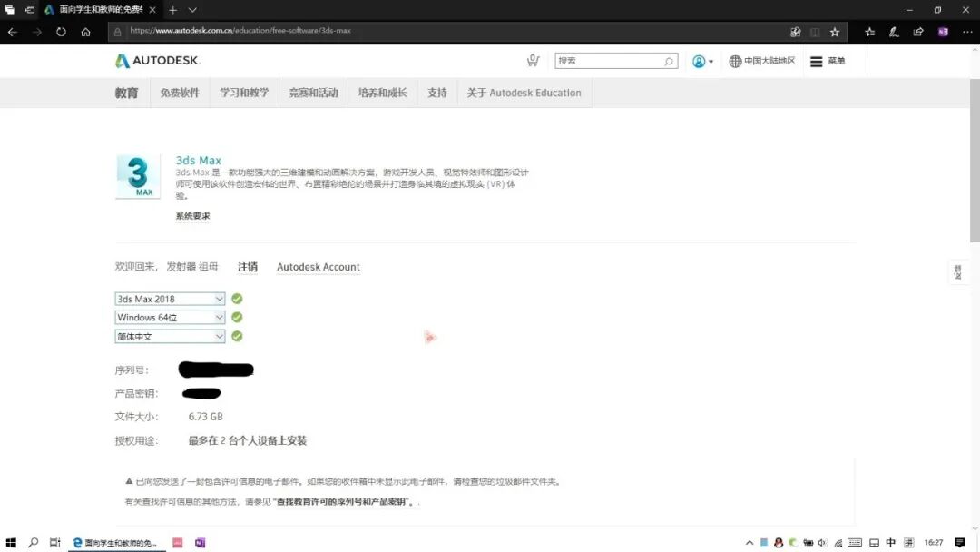The height and width of the screenshot is (552, 980).
Task: Open 关于 Autodesk Education menu item
Action: click(524, 93)
